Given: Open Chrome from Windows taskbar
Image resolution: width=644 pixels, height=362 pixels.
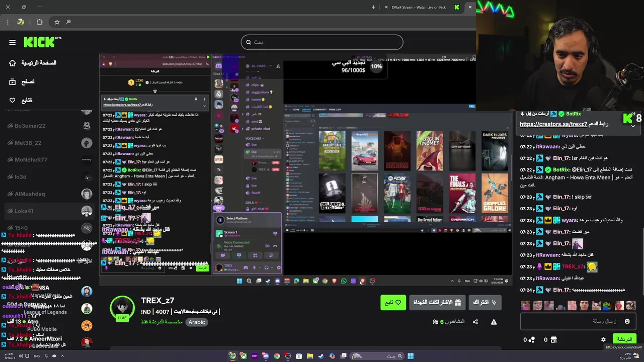Looking at the screenshot, I should pos(277,356).
